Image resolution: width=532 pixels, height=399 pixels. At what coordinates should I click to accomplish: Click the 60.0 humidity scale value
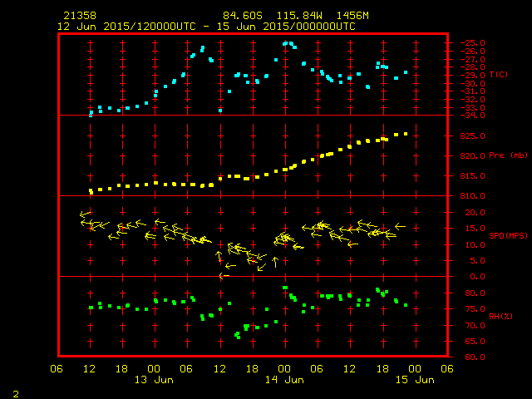pos(475,357)
